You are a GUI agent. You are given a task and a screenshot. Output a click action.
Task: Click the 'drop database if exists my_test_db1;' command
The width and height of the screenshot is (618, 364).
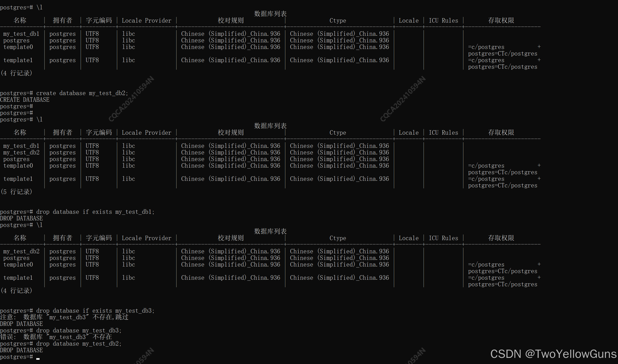click(95, 212)
